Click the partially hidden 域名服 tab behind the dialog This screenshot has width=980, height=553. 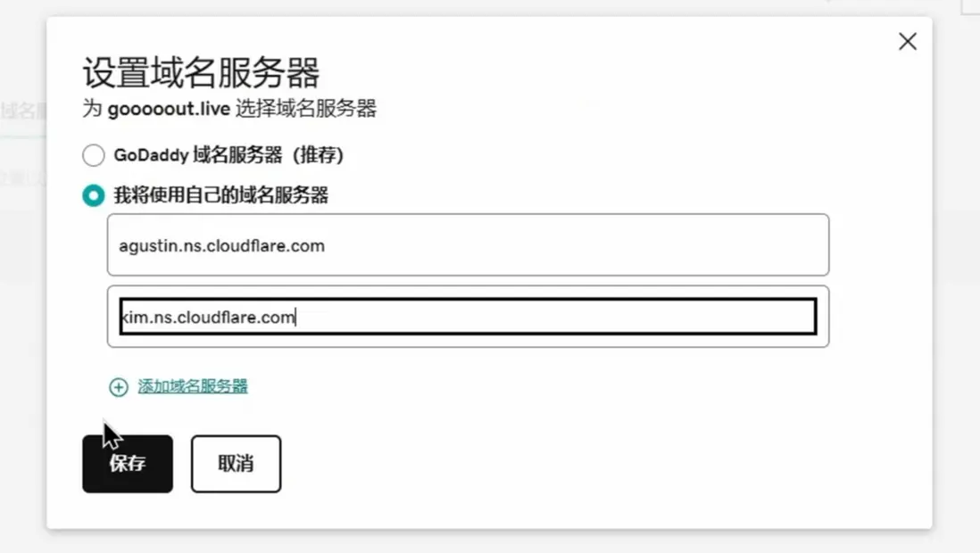[23, 111]
